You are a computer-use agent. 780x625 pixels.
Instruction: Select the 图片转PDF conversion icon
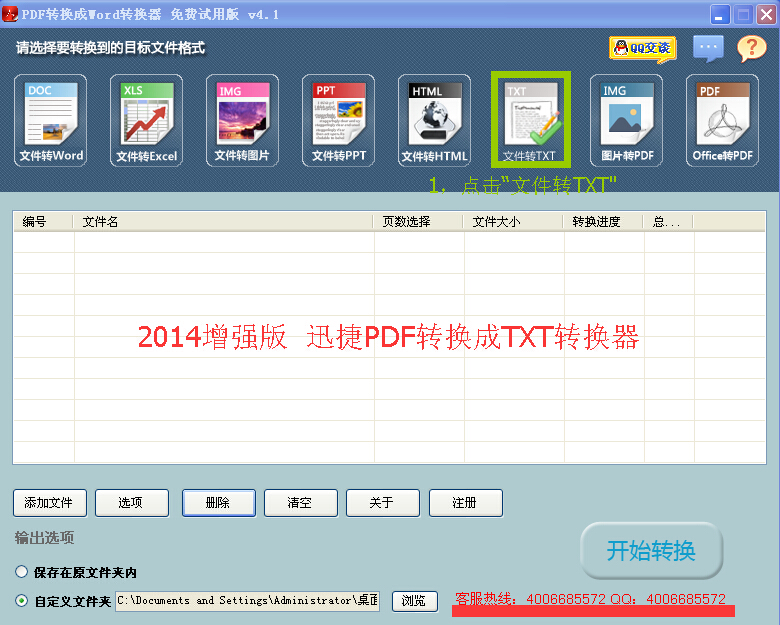pos(626,120)
